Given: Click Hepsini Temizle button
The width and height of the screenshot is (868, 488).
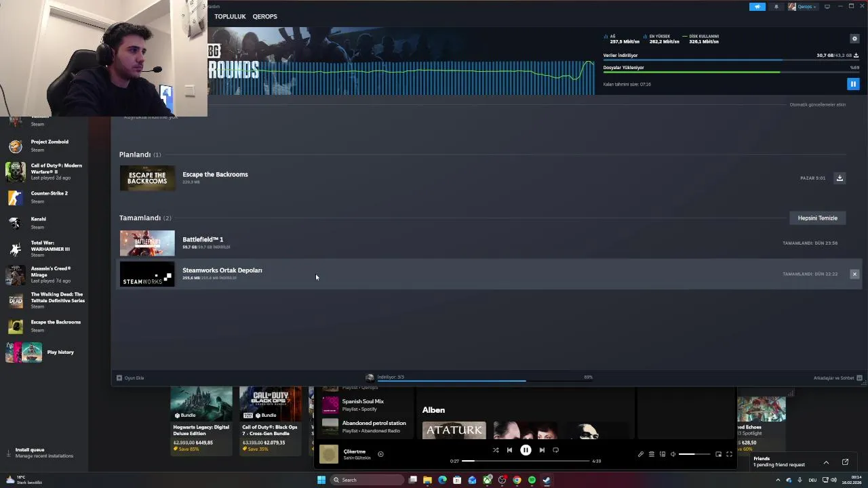Looking at the screenshot, I should (x=817, y=218).
